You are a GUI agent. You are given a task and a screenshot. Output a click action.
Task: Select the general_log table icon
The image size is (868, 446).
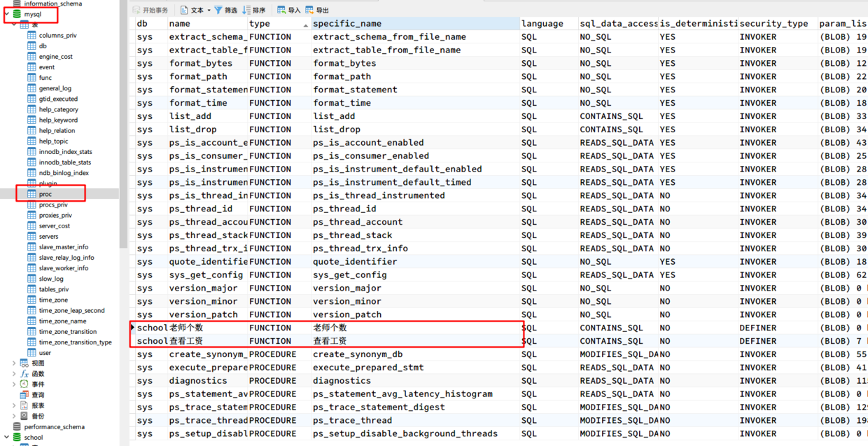coord(31,88)
